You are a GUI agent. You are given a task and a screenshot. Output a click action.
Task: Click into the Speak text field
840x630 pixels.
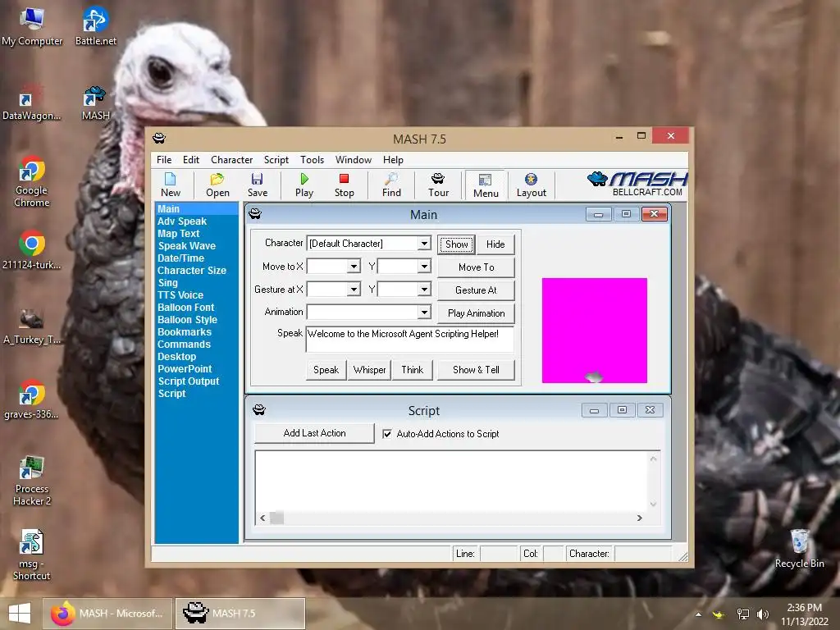click(410, 339)
